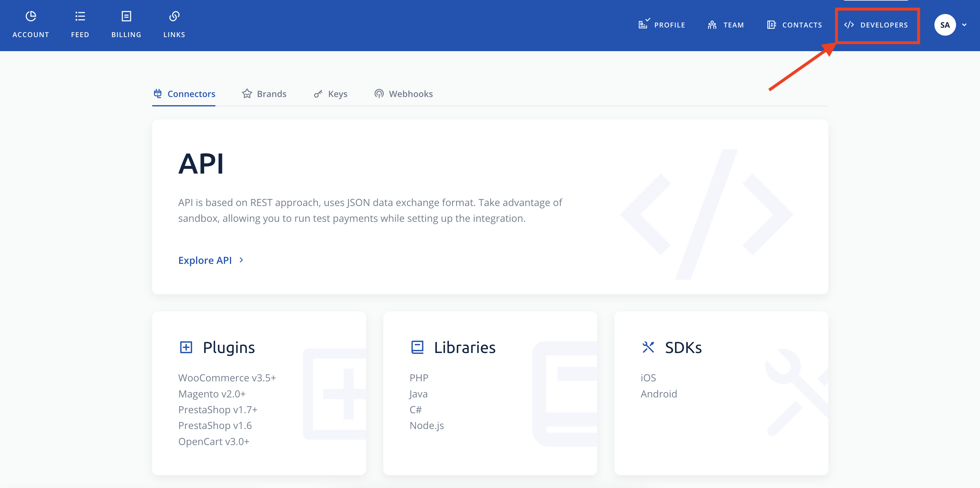Screen dimensions: 980x488
Task: Open the CONTACTS menu item
Action: coord(794,25)
